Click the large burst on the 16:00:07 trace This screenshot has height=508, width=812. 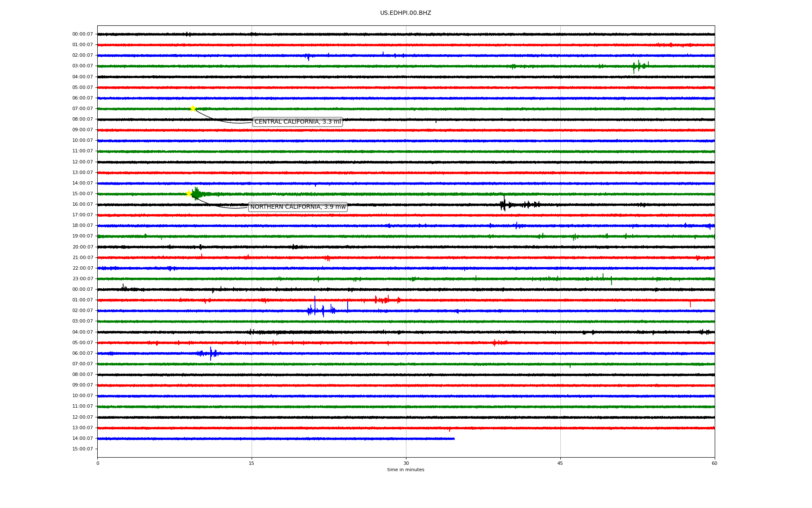coord(503,205)
